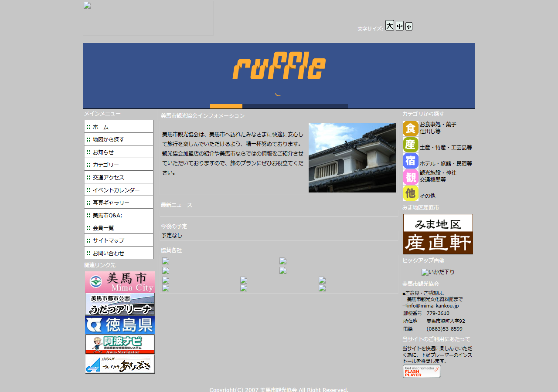Set text size to large (大)
Viewport: 558px width, 392px height.
pos(390,25)
